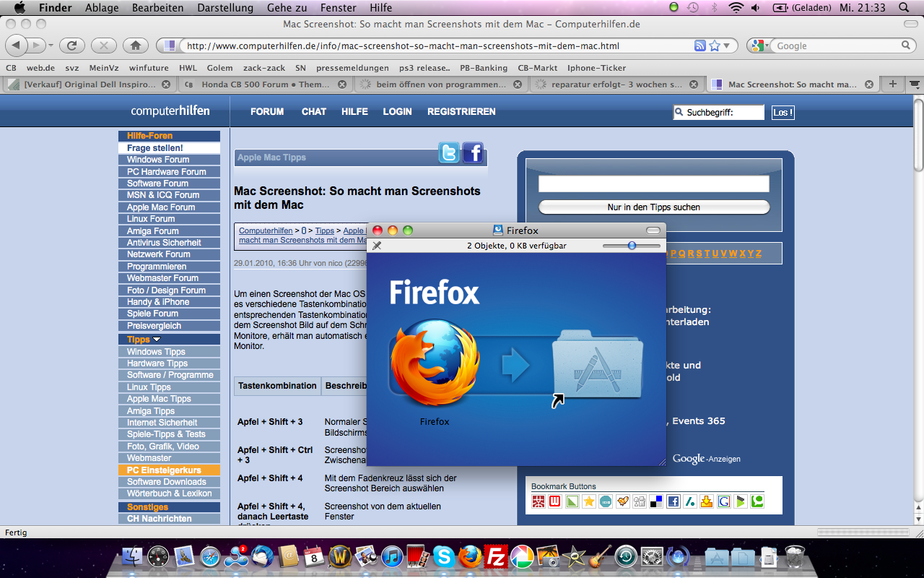The width and height of the screenshot is (924, 578).
Task: Open Spotlight search magnifier
Action: 904,8
